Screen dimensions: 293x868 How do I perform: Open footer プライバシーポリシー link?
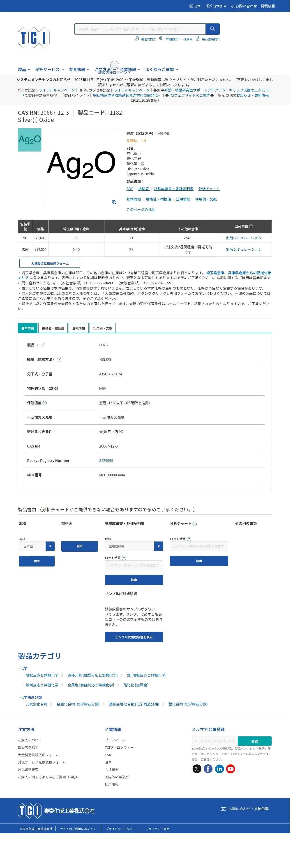coord(121,829)
